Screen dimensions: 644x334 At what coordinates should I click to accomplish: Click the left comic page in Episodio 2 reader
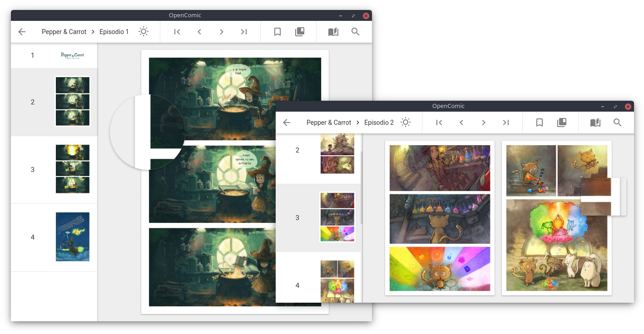point(440,218)
